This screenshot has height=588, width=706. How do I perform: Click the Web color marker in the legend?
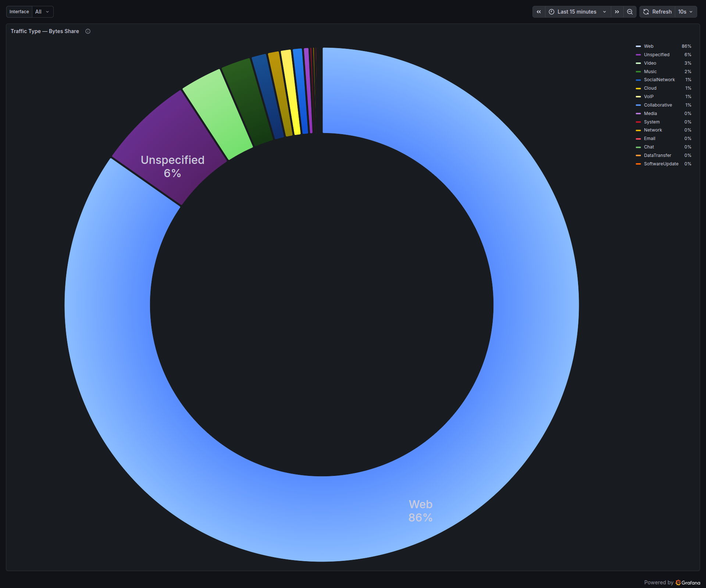pyautogui.click(x=638, y=46)
